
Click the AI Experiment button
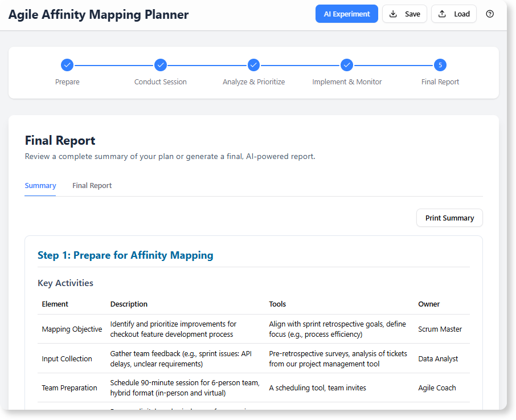click(x=346, y=14)
